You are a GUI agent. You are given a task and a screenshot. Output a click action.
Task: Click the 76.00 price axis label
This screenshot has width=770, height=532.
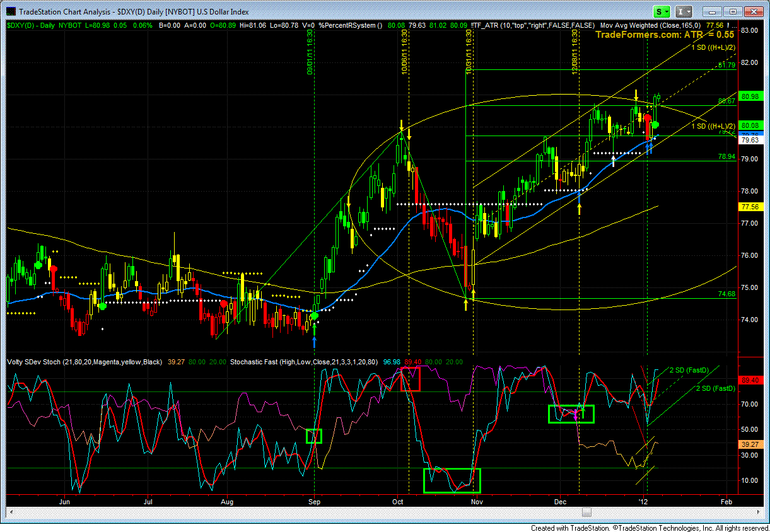point(749,255)
